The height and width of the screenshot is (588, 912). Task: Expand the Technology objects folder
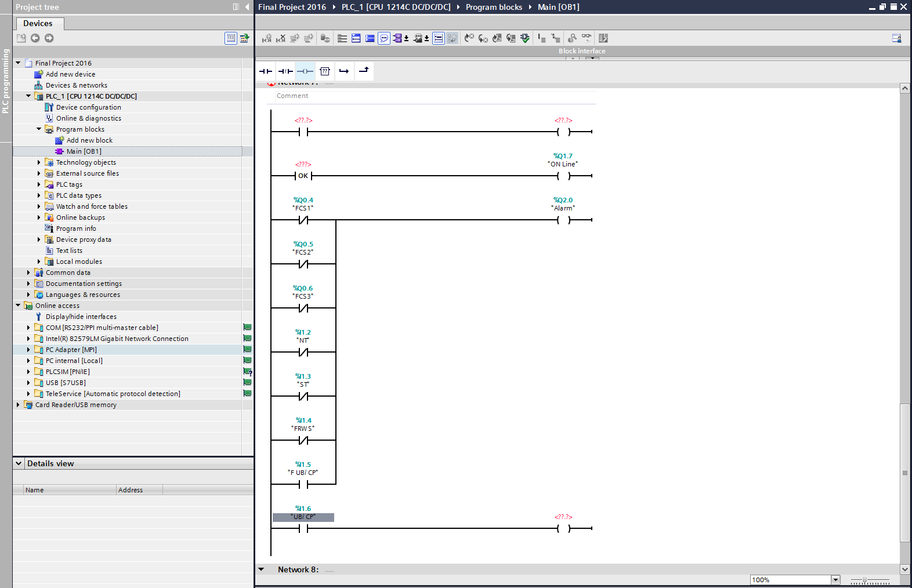pyautogui.click(x=39, y=162)
